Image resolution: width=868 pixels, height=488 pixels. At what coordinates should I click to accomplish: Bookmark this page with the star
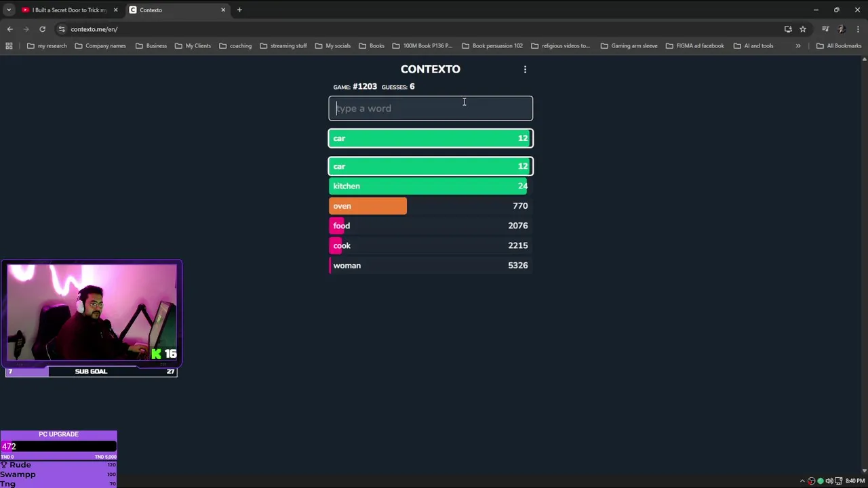(x=803, y=29)
